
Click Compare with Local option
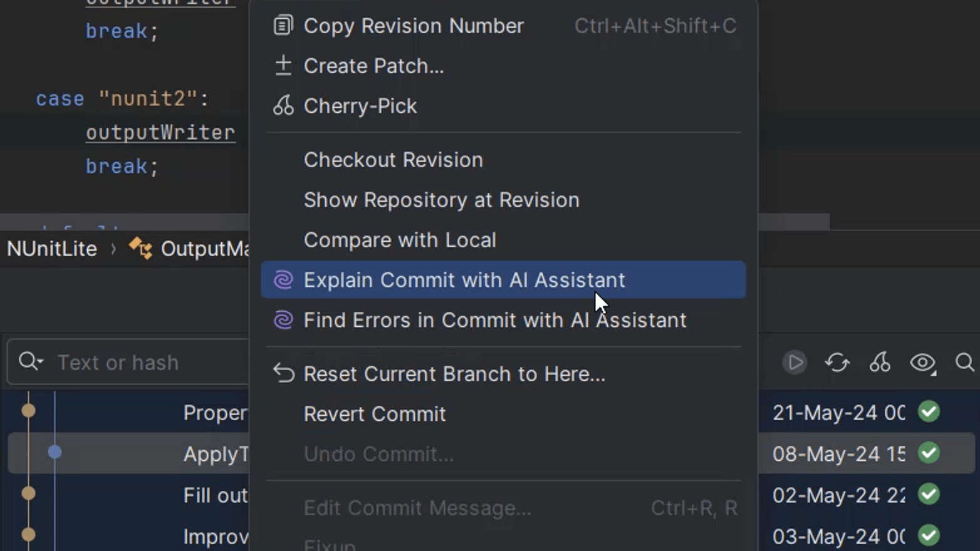pos(399,240)
